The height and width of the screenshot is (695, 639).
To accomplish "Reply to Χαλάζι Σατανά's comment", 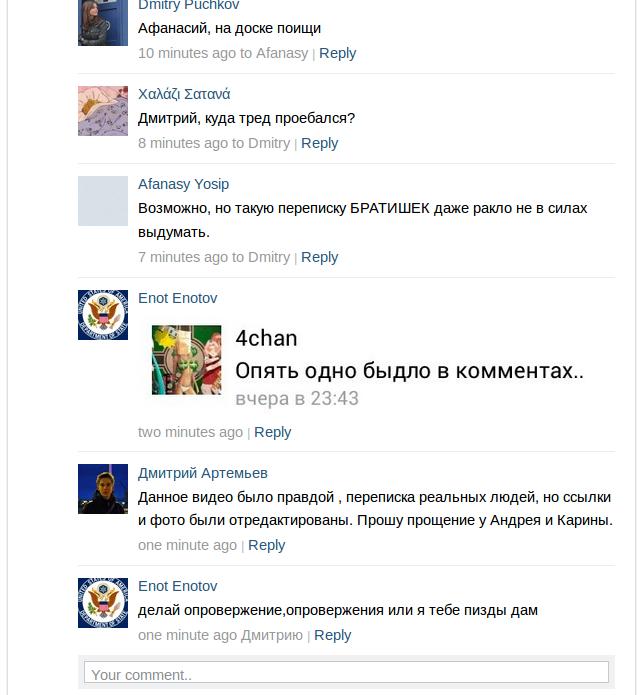I will [x=320, y=143].
